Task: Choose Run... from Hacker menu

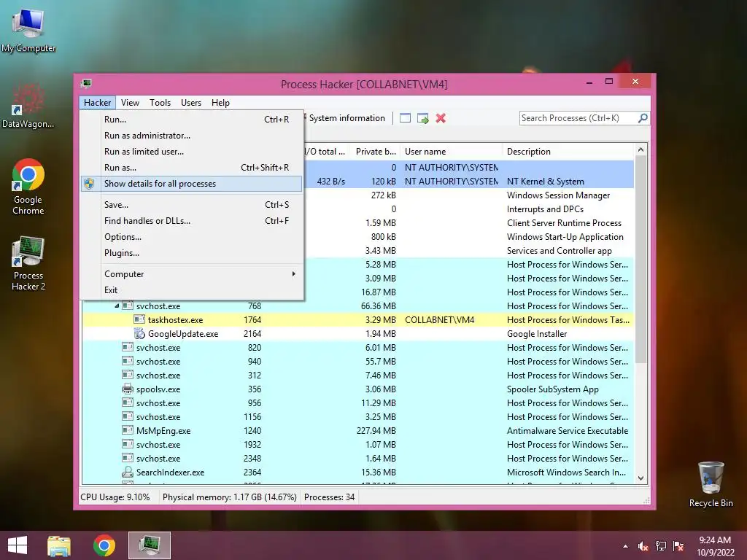Action: click(192, 120)
